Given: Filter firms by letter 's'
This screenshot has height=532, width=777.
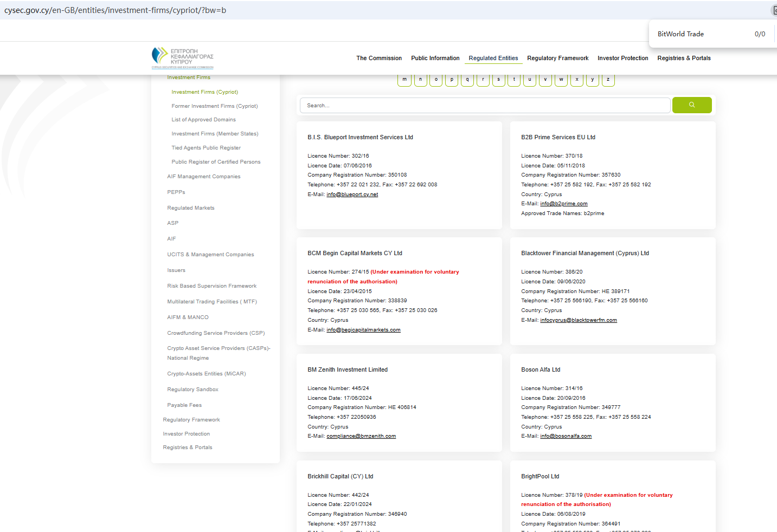Looking at the screenshot, I should pos(498,80).
